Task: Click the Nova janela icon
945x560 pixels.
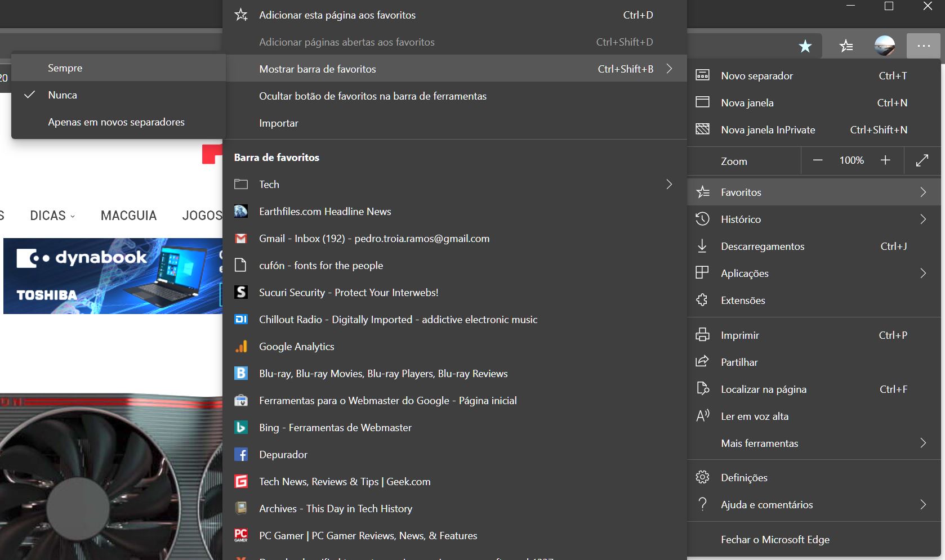Action: pyautogui.click(x=702, y=102)
